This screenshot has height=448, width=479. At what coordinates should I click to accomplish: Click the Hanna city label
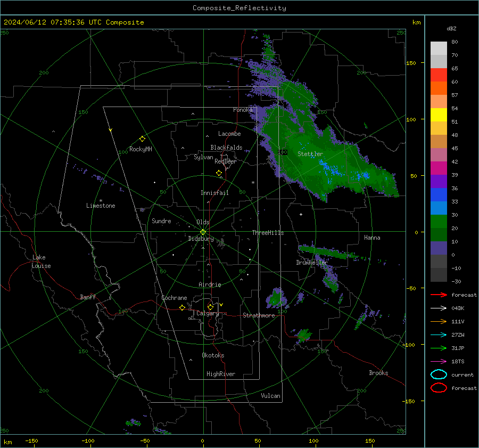click(372, 238)
